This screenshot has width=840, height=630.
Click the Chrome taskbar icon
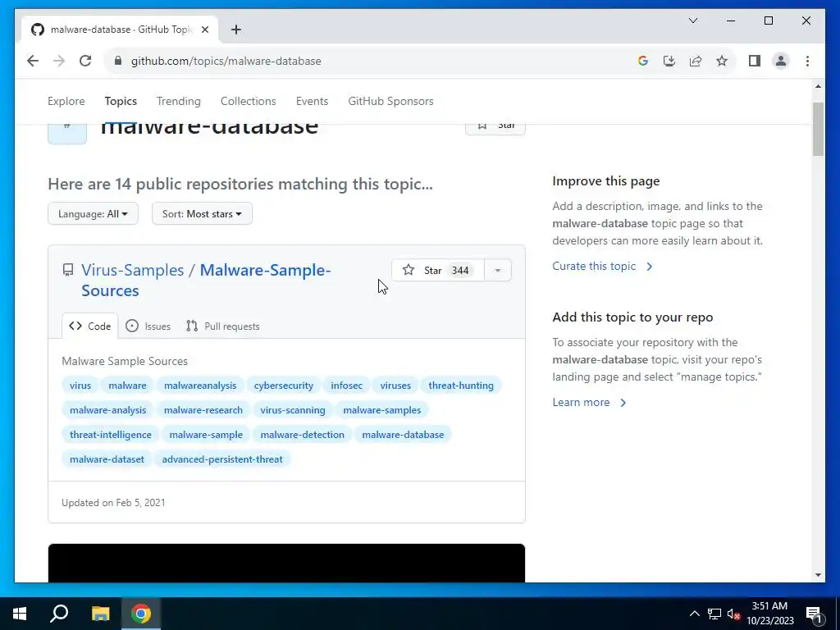(x=140, y=614)
